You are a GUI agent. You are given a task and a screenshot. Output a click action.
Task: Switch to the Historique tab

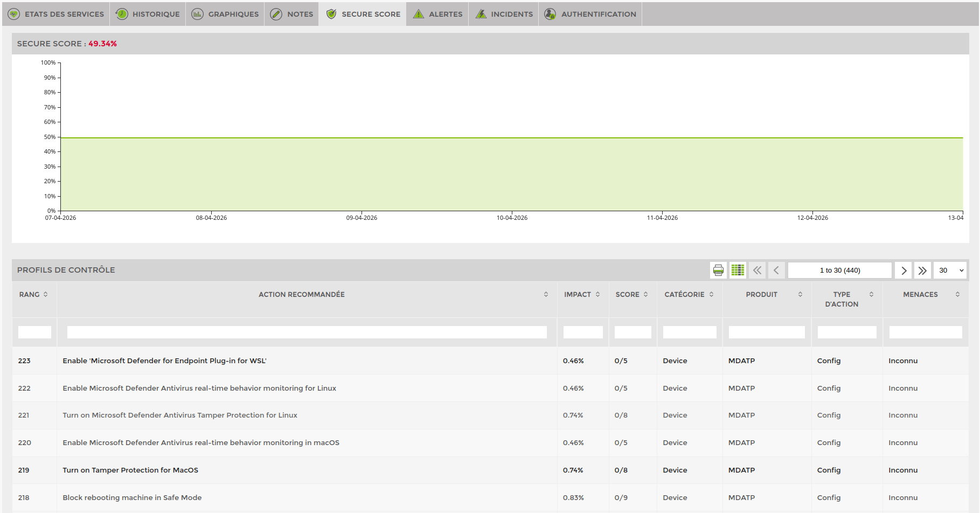tap(148, 14)
